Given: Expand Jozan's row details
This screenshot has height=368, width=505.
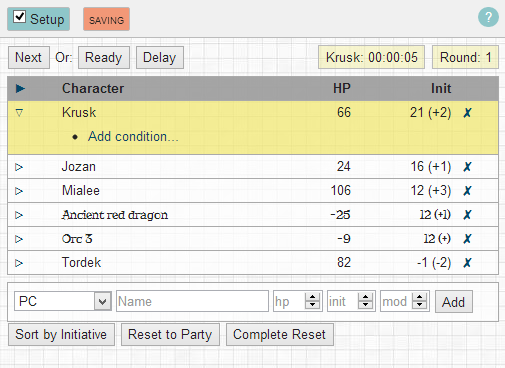Looking at the screenshot, I should click(x=19, y=167).
